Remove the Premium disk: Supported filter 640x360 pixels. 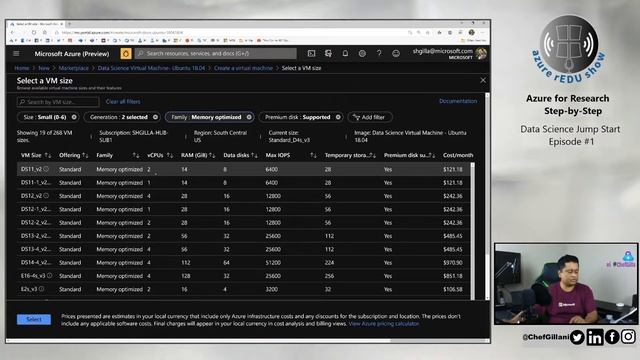338,117
